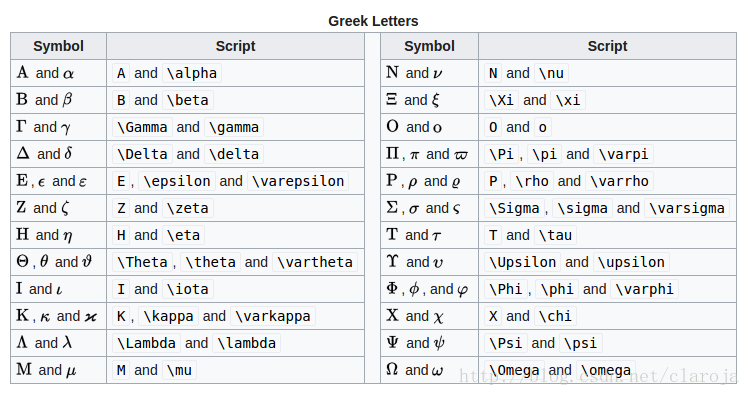Click the \alpha code snippet

tap(192, 73)
